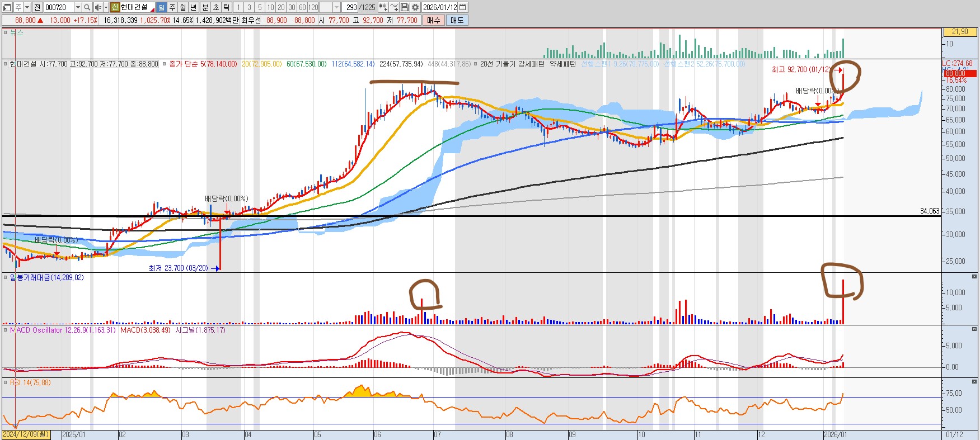Image resolution: width=980 pixels, height=440 pixels.
Task: Click the stock code field 000720
Action: tap(59, 7)
